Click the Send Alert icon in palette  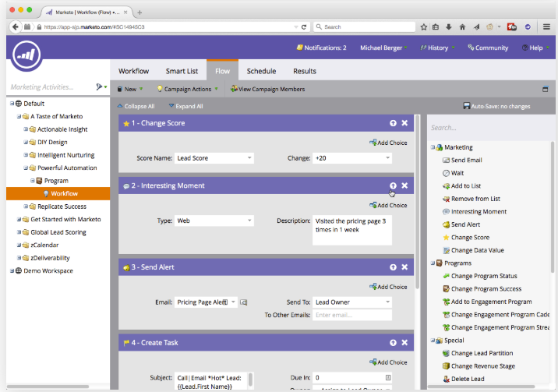(x=446, y=224)
